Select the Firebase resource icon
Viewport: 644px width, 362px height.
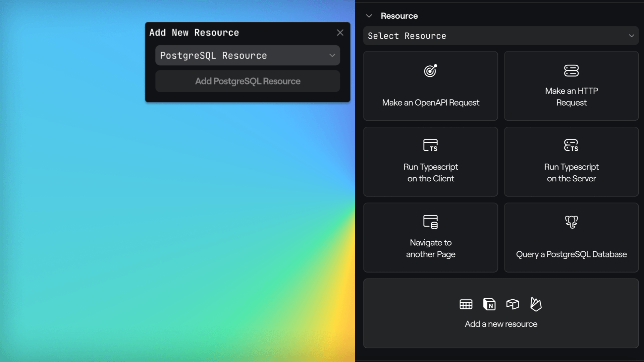coord(536,304)
